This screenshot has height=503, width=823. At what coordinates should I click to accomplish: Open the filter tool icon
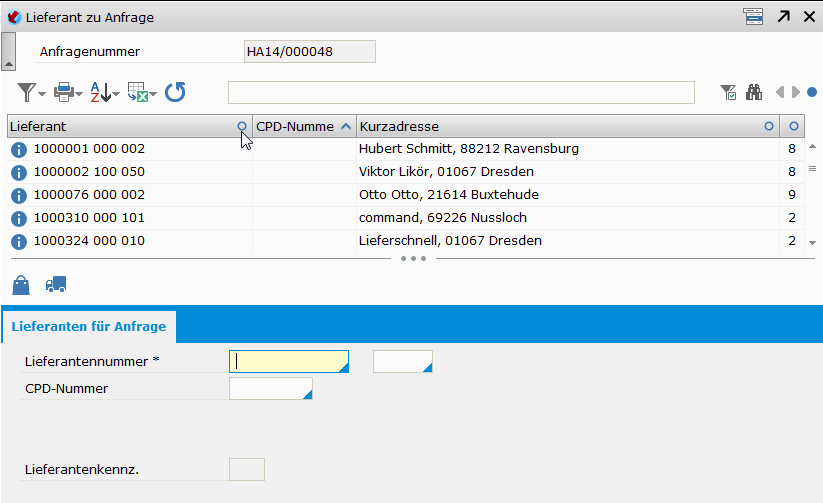pos(26,92)
